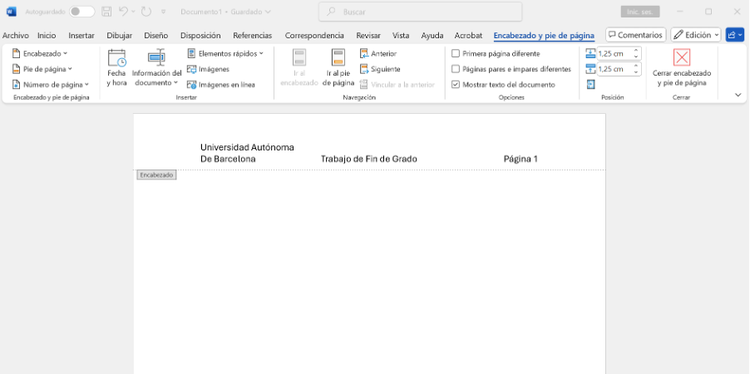Open the Diseño tab
The height and width of the screenshot is (374, 750).
(156, 35)
